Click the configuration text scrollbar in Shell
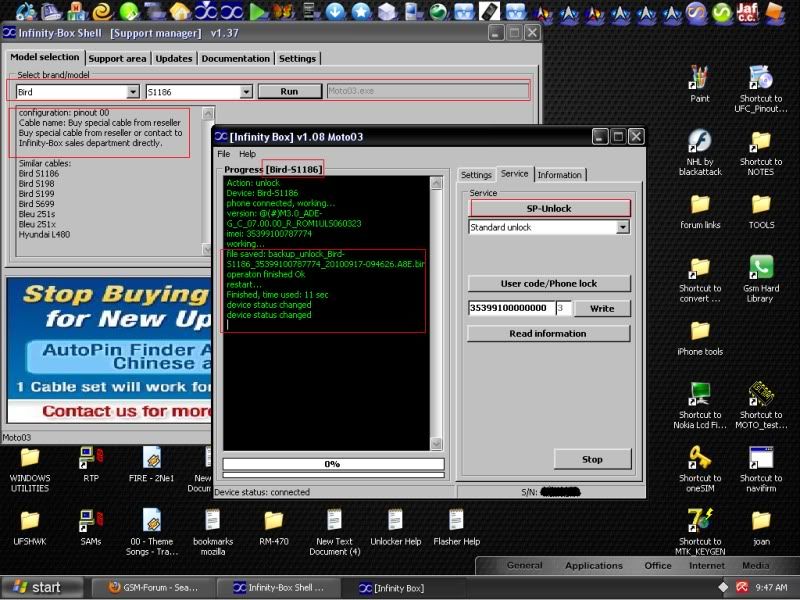 (208, 181)
